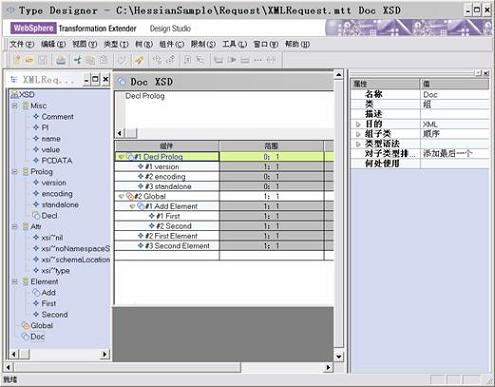
Task: Select the standalone item under Prolog
Action: click(60, 205)
